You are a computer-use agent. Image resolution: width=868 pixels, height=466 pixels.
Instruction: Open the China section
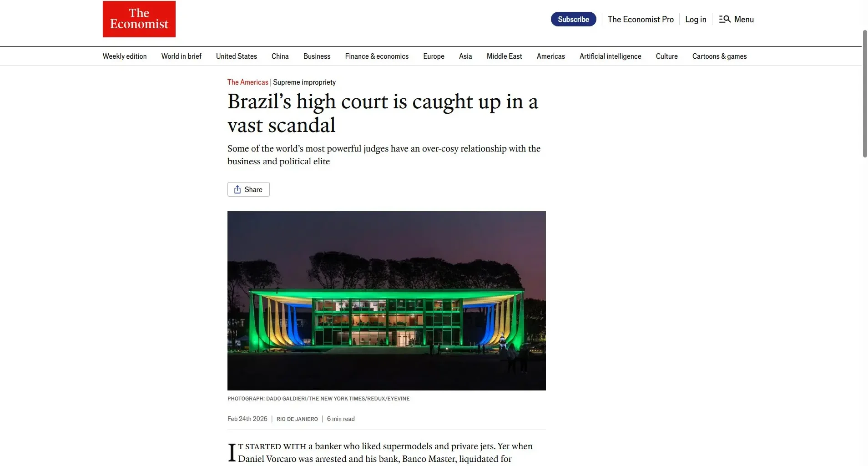[x=280, y=56]
